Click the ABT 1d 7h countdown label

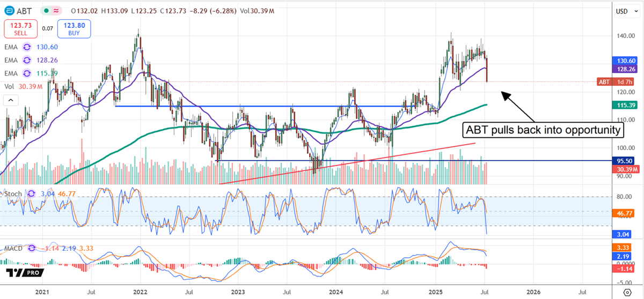(616, 82)
